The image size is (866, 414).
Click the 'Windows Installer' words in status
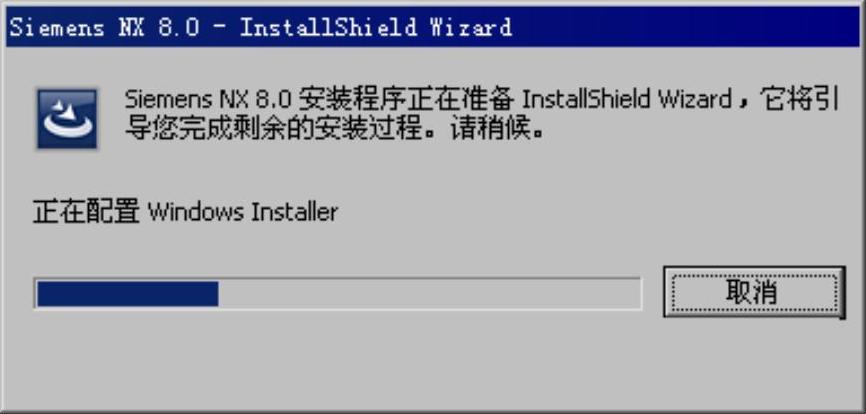pyautogui.click(x=243, y=213)
